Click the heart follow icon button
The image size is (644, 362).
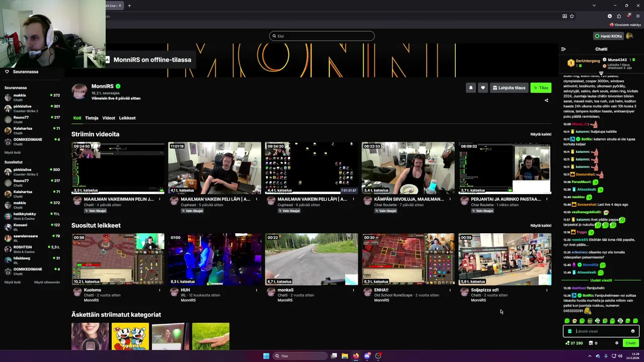(483, 88)
